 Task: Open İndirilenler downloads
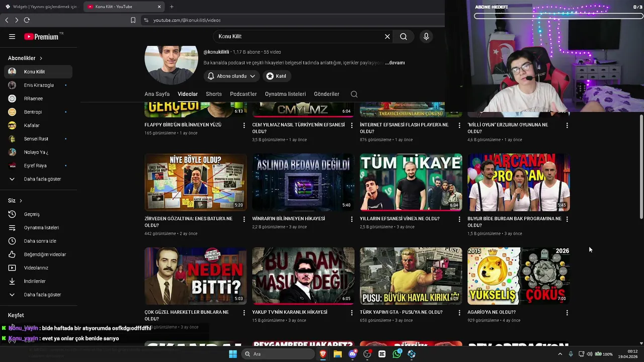coord(38,281)
